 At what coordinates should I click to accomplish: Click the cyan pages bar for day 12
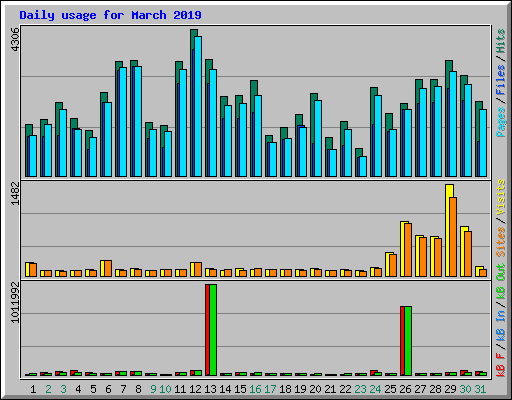pyautogui.click(x=198, y=106)
